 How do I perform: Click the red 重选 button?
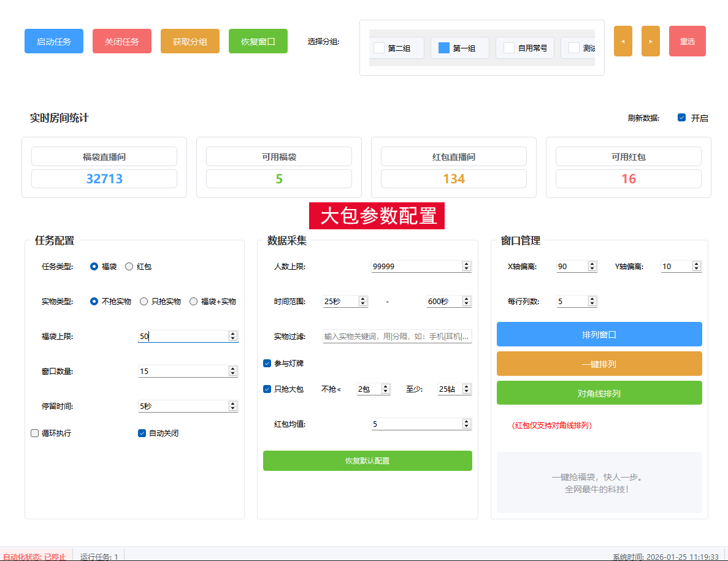click(687, 41)
